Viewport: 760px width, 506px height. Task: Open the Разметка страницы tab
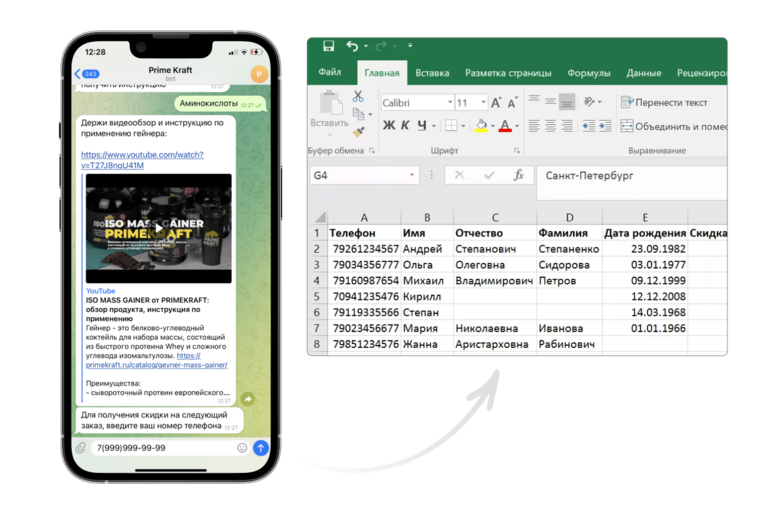click(508, 73)
